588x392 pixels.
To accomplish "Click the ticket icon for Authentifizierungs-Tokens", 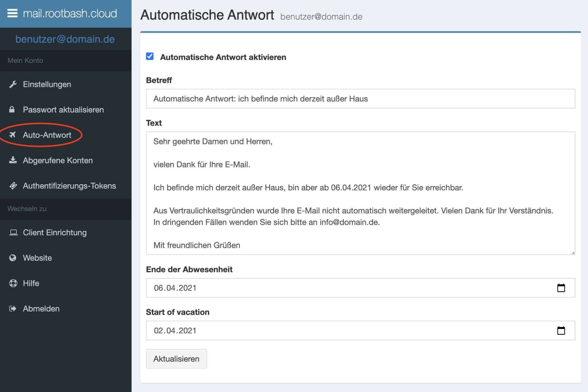I will point(13,186).
